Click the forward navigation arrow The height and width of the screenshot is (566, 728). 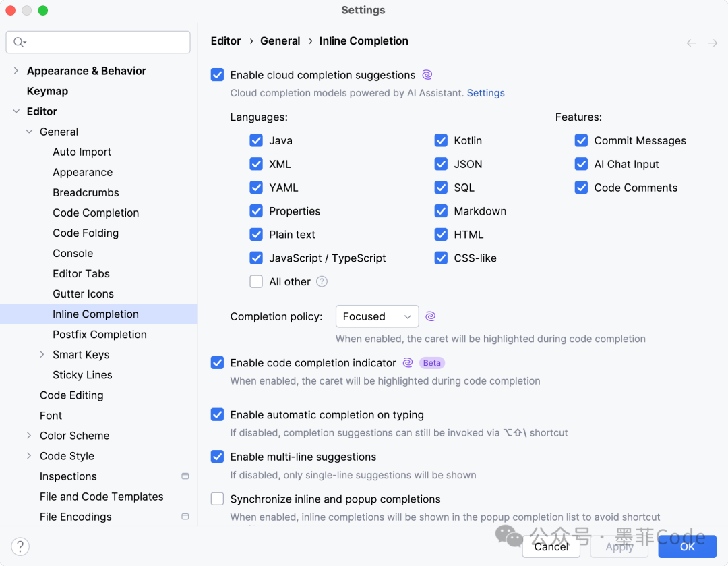(x=712, y=43)
